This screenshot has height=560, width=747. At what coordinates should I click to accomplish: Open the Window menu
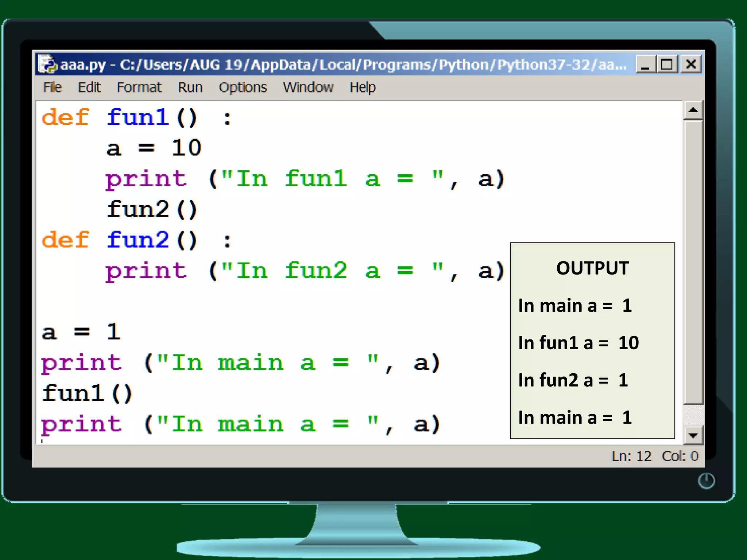pyautogui.click(x=308, y=87)
